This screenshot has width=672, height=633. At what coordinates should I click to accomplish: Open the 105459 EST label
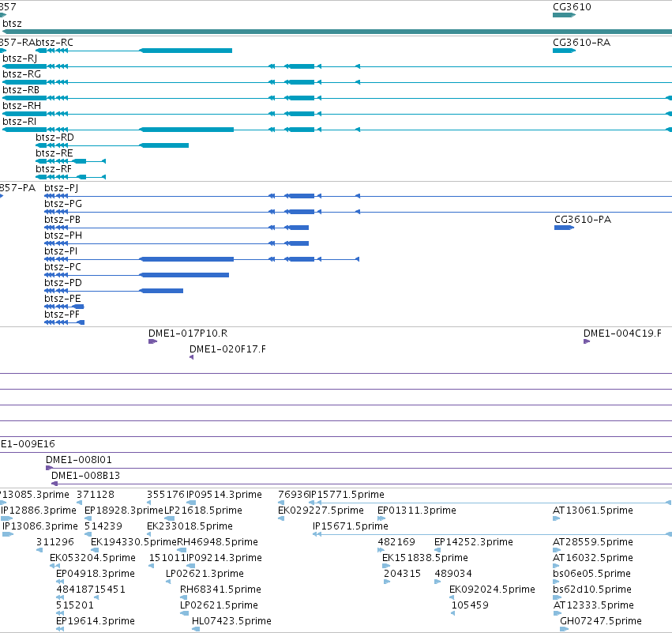point(470,606)
